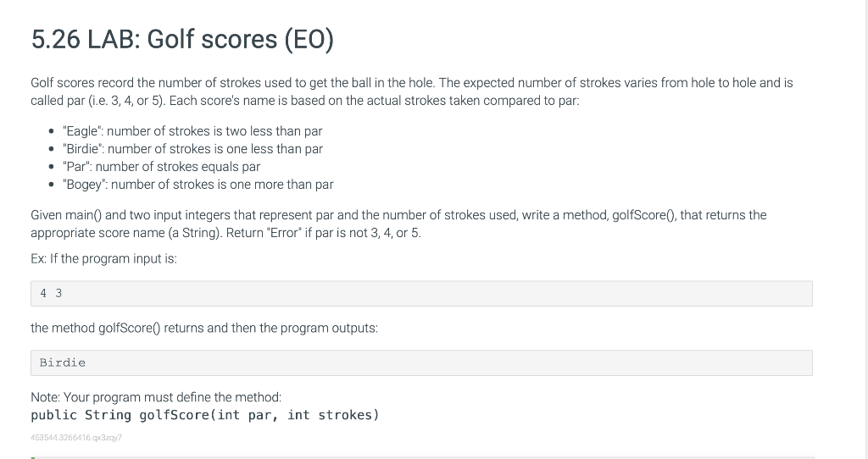Screen dimensions: 868x459
Task: Click the horizontal divider line at the page bottom
Action: [x=424, y=457]
